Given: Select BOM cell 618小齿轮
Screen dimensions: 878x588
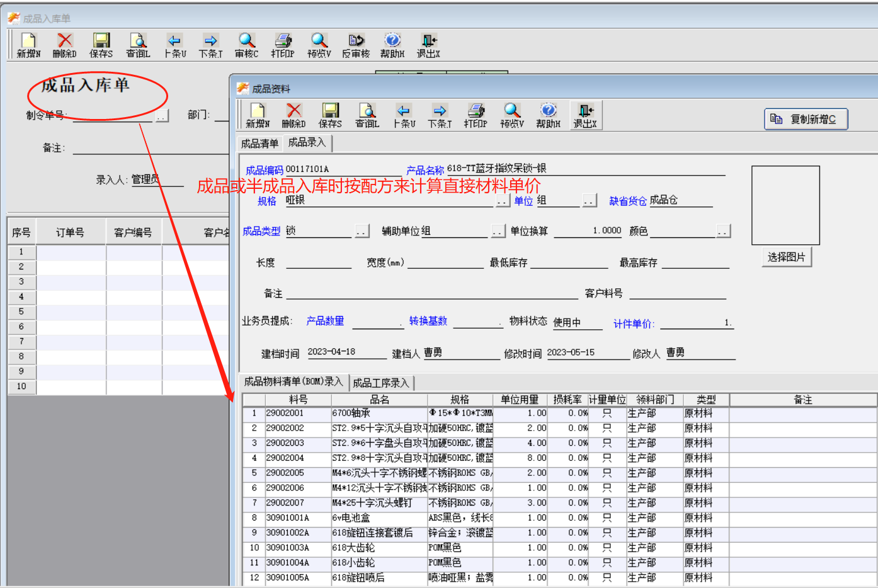Looking at the screenshot, I should click(x=379, y=563).
